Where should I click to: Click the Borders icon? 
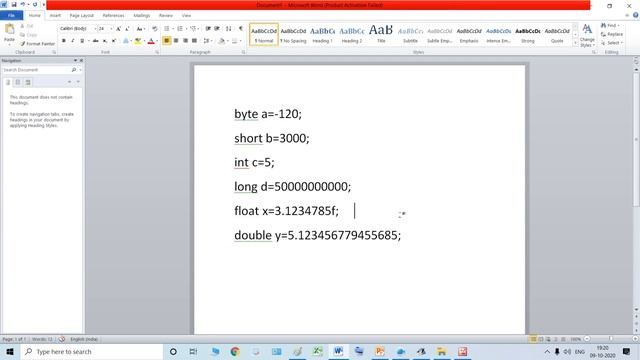tap(234, 41)
